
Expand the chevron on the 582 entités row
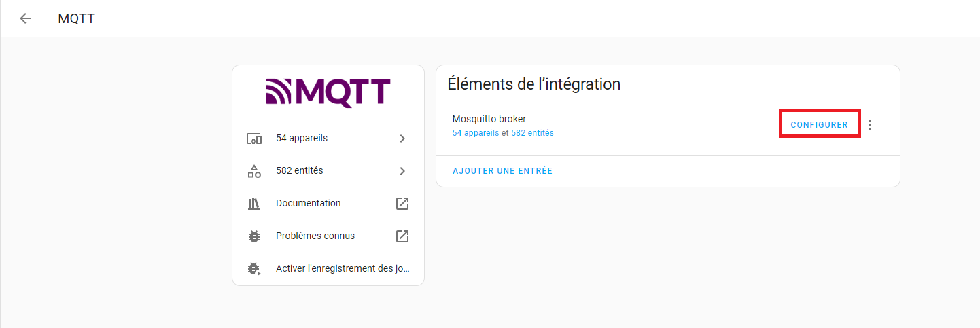pyautogui.click(x=402, y=171)
